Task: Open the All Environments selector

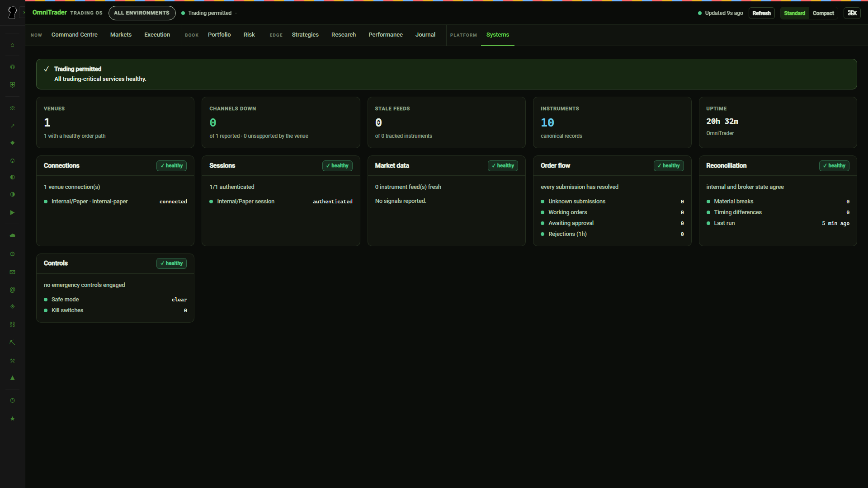Action: pyautogui.click(x=142, y=13)
